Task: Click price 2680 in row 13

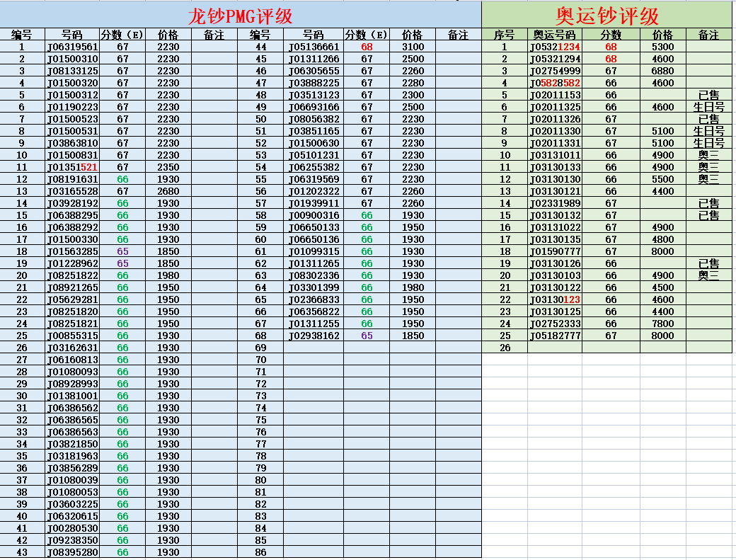Action: [x=168, y=191]
